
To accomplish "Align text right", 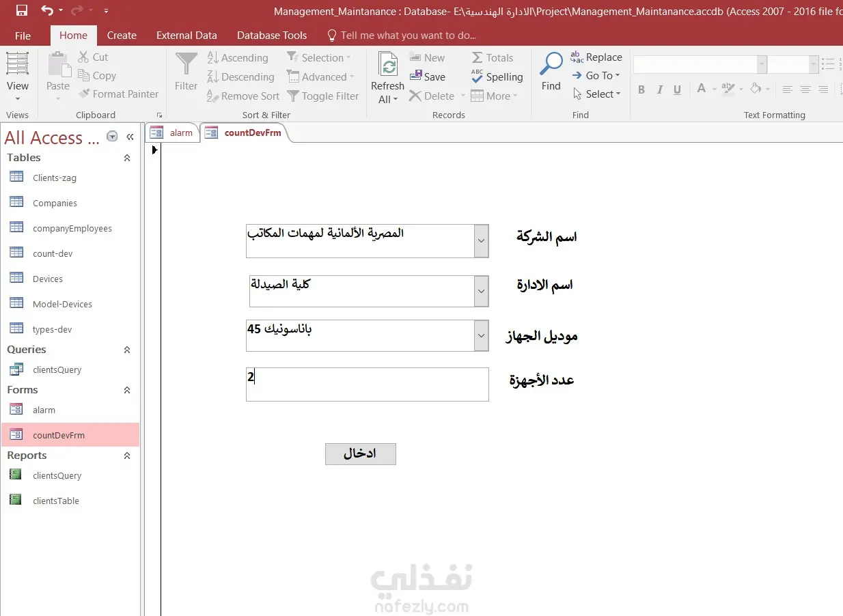I will click(823, 89).
